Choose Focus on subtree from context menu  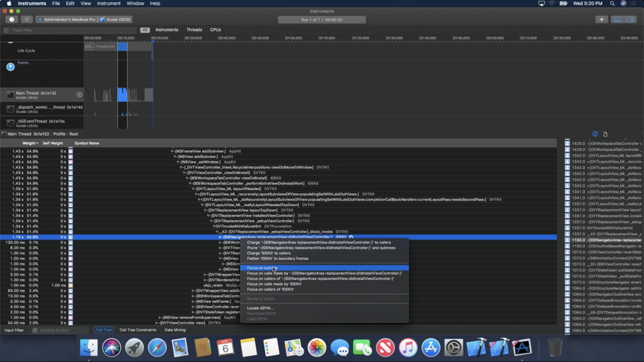[x=262, y=268]
